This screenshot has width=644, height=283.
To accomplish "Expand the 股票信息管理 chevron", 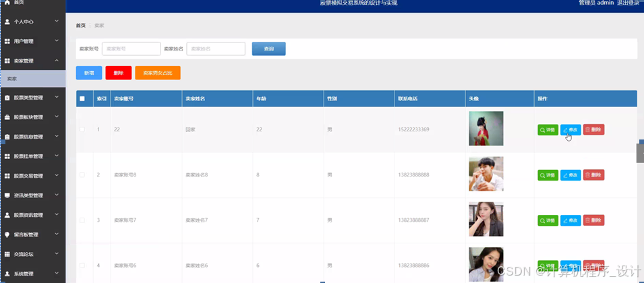I will [x=57, y=137].
